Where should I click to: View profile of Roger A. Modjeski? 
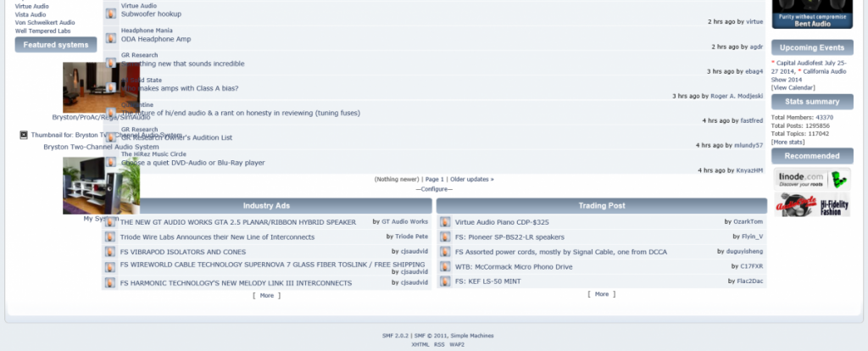737,96
